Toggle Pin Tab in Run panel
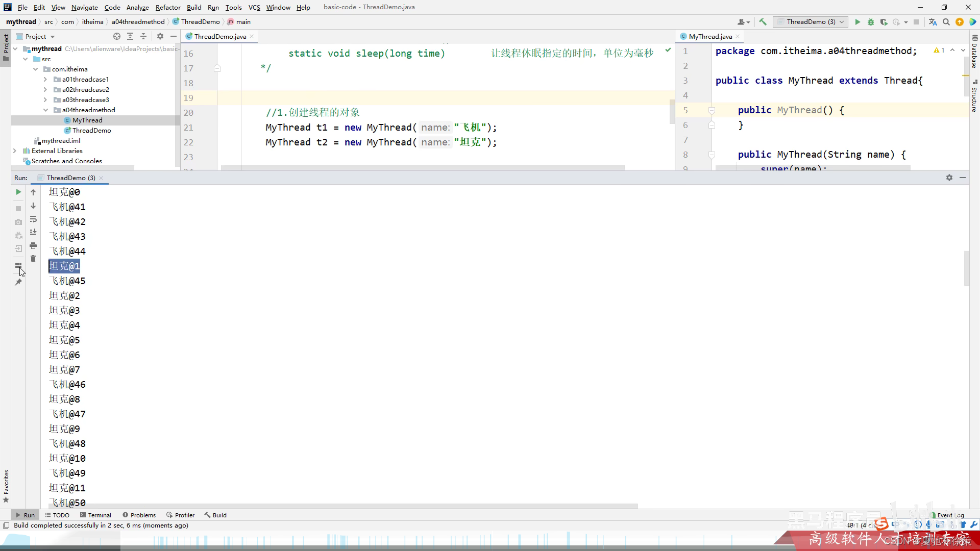980x551 pixels. pos(18,282)
